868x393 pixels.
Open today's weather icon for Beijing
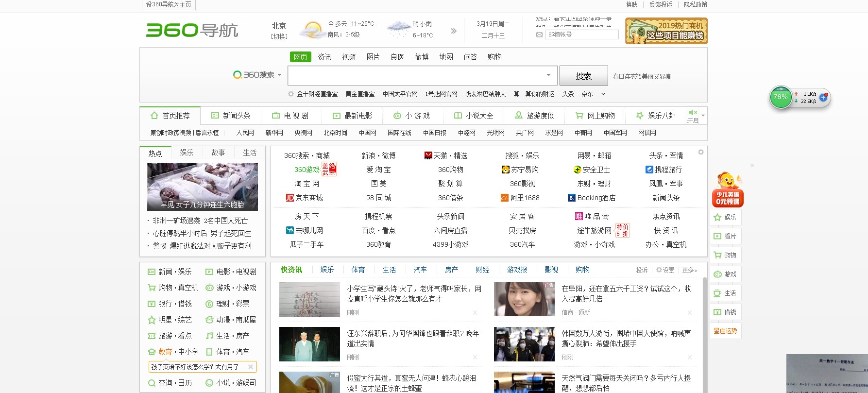(x=312, y=30)
